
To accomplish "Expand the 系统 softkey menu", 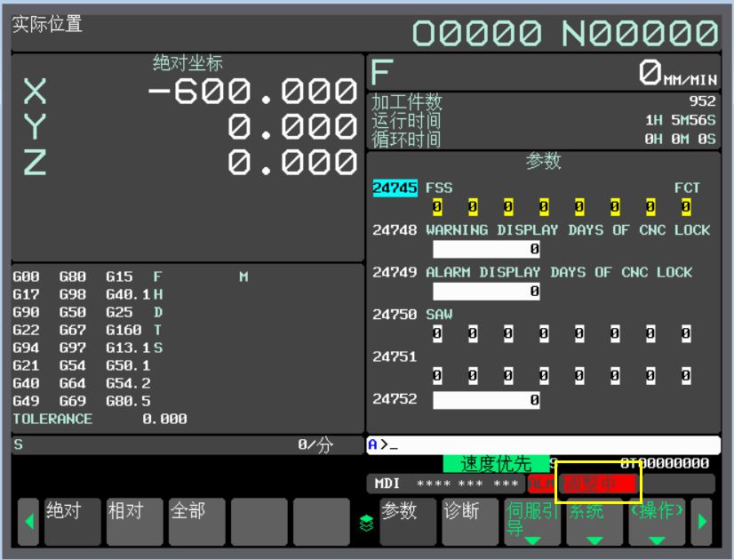I will [594, 522].
